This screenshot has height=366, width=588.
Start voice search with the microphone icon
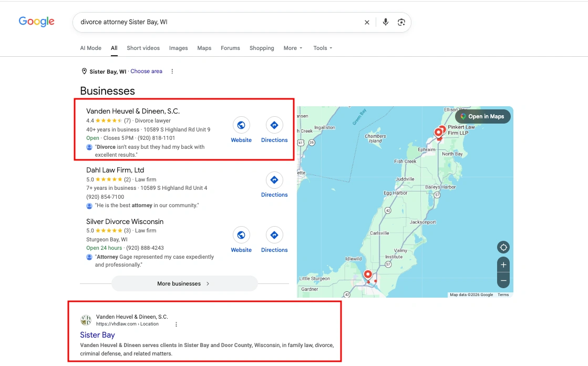click(385, 22)
